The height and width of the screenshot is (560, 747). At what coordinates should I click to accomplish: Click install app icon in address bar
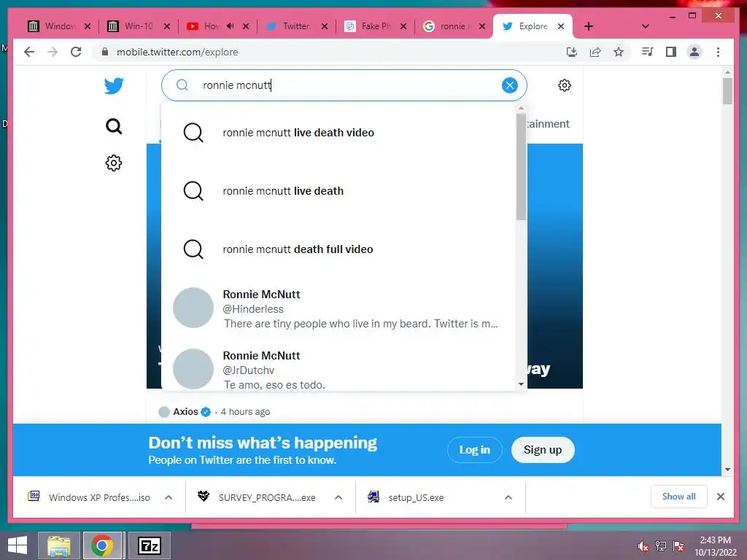coord(572,52)
